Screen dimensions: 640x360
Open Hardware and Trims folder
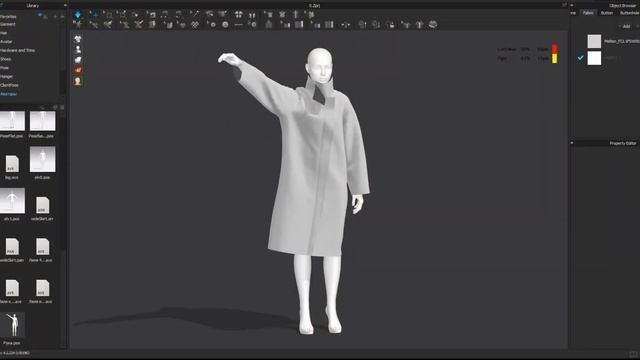point(18,50)
